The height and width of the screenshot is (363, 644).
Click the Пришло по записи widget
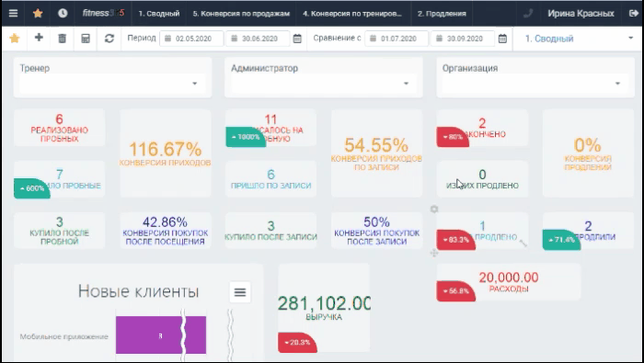(270, 179)
